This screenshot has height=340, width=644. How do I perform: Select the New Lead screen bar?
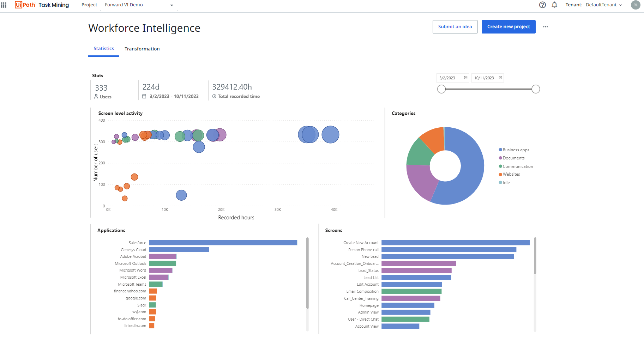click(448, 257)
